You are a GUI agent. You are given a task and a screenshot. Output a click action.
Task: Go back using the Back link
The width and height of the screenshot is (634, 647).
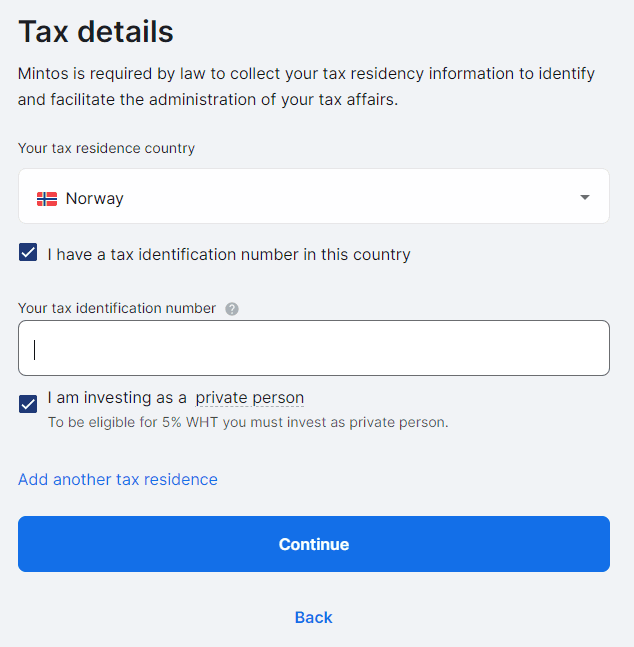[313, 617]
